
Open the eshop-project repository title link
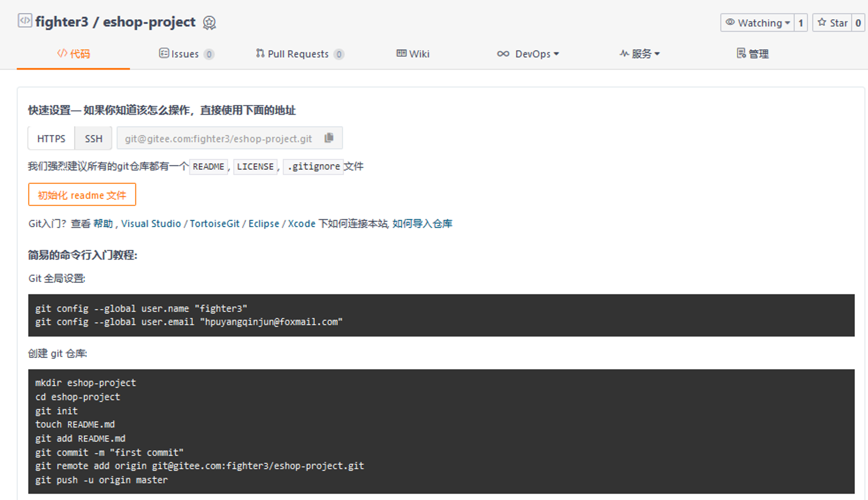[149, 22]
